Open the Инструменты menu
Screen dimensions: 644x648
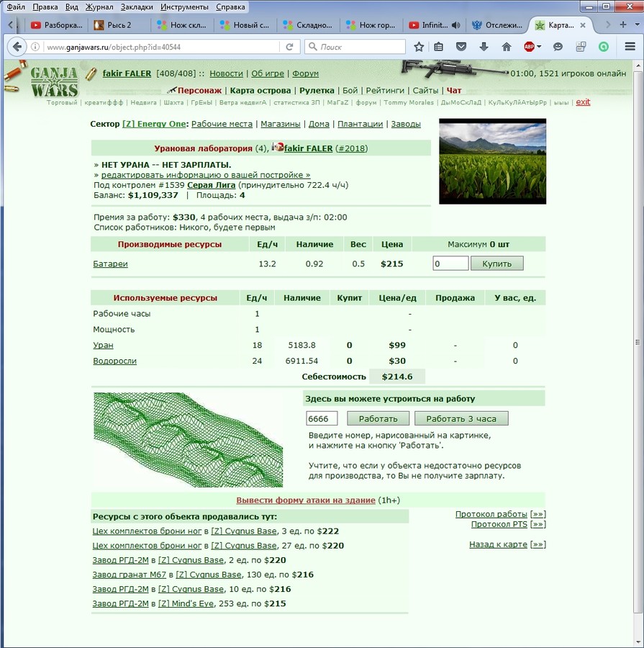click(184, 7)
